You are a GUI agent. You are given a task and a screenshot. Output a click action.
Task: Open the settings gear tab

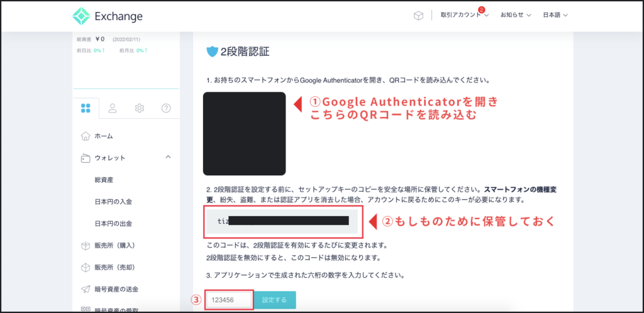click(140, 108)
